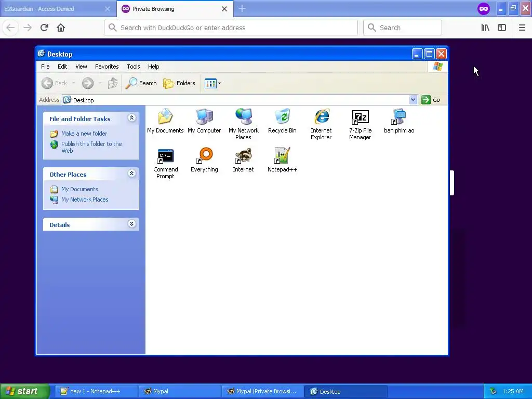This screenshot has height=399, width=532.
Task: Select the ban phim ao shortcut
Action: [399, 121]
